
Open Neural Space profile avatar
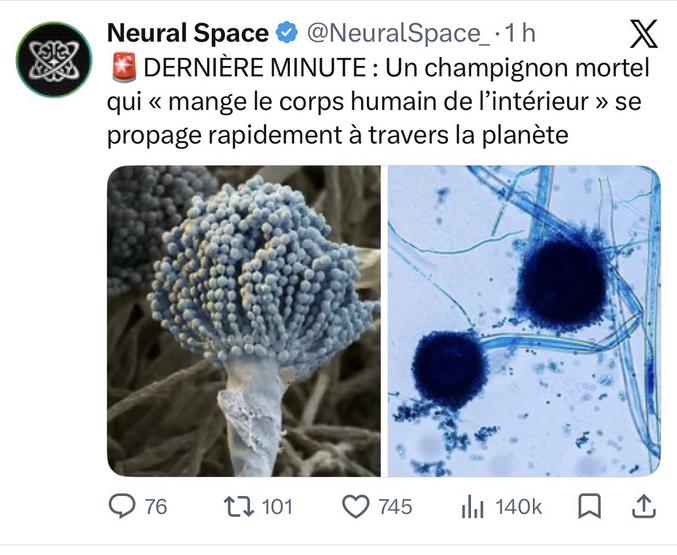click(54, 58)
